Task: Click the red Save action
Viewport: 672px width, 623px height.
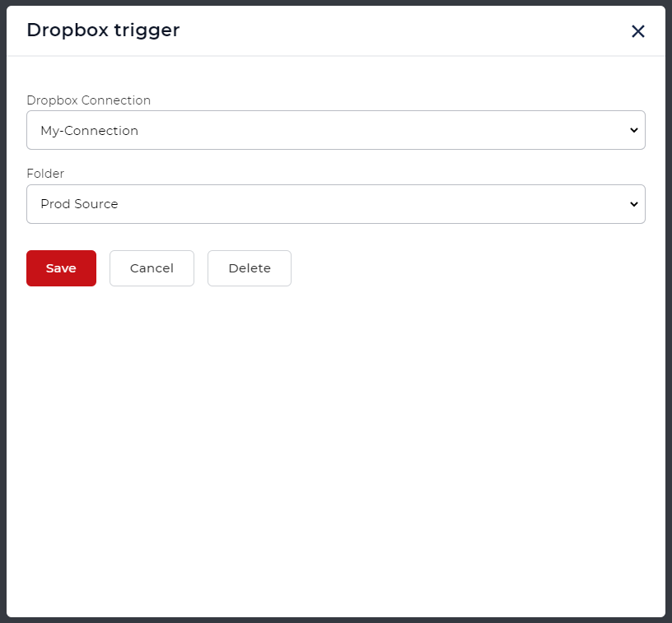Action: (61, 267)
